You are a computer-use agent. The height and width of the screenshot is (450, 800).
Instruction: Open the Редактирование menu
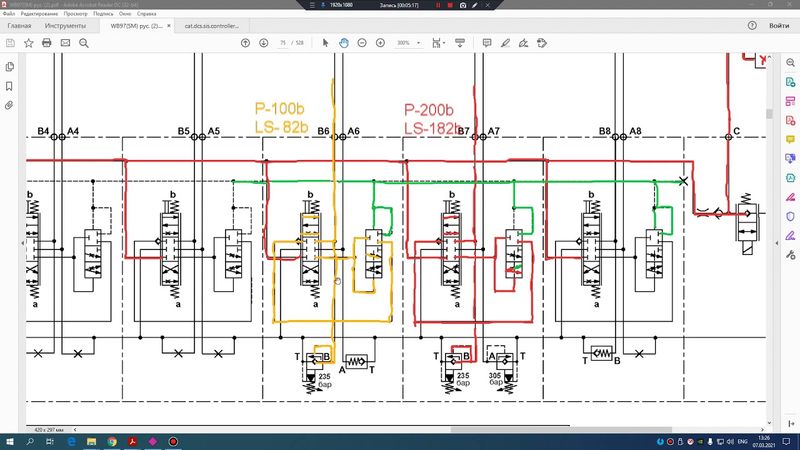[39, 15]
